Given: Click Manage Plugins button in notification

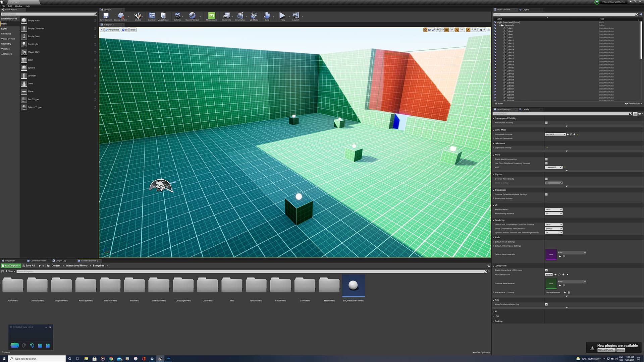Looking at the screenshot, I should pyautogui.click(x=606, y=350).
